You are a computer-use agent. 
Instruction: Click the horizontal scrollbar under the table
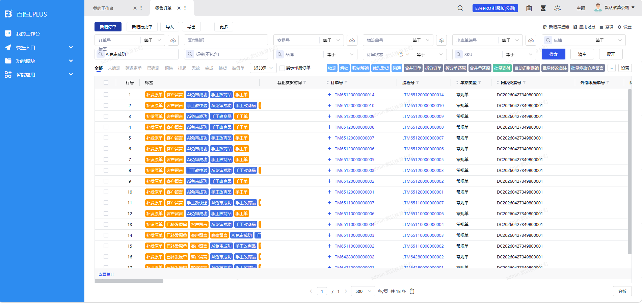(x=129, y=281)
